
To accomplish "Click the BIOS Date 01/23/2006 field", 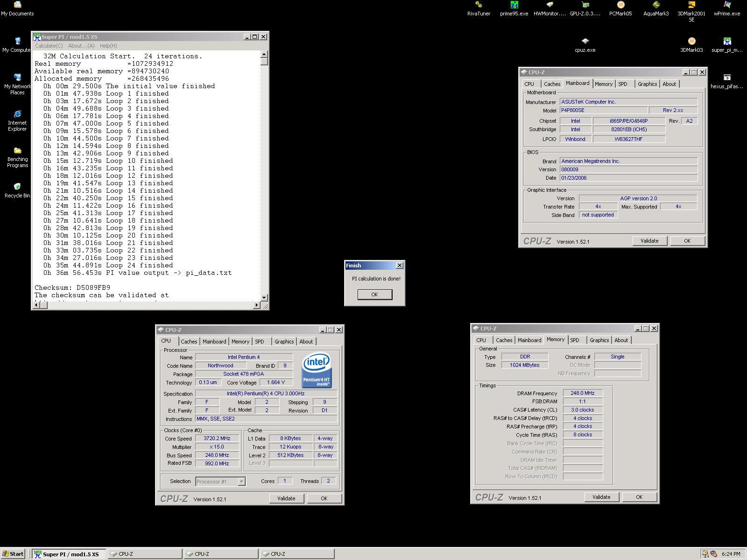I will [x=628, y=178].
